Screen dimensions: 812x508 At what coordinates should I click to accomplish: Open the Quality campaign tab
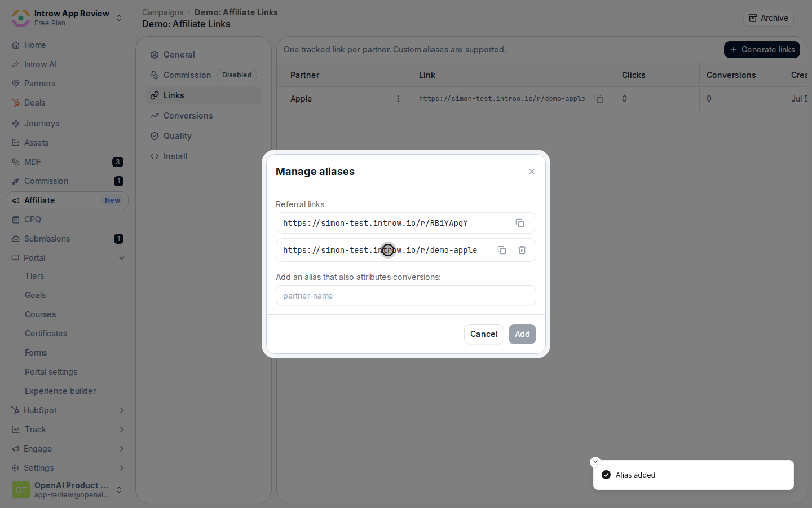tap(204, 136)
